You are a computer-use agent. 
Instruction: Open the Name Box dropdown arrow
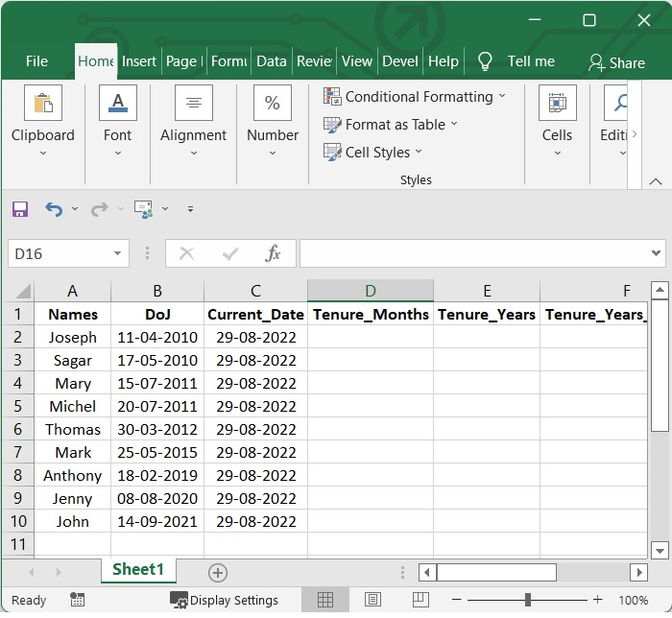(117, 253)
